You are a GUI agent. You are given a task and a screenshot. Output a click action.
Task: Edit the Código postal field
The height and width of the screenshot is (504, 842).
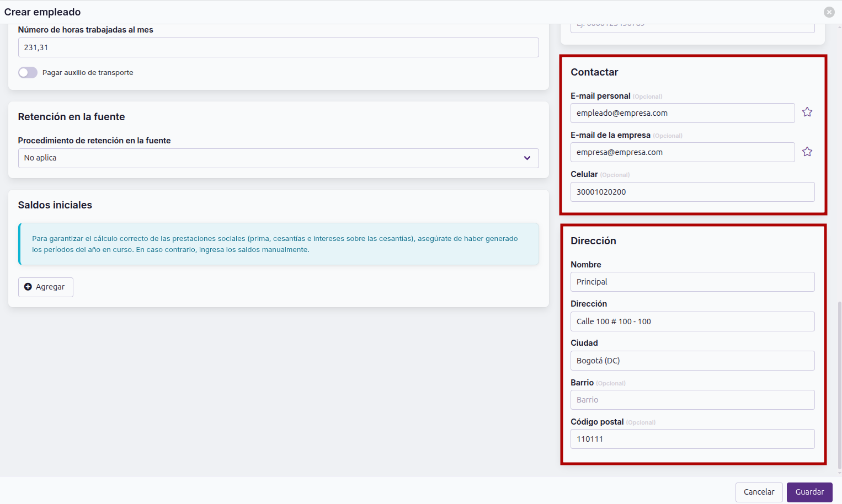[692, 439]
